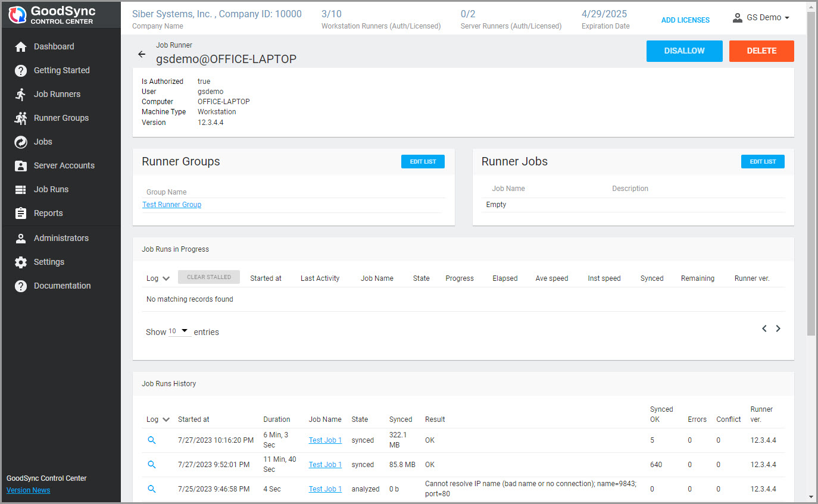Click the next page arrow
The height and width of the screenshot is (504, 818).
point(778,328)
